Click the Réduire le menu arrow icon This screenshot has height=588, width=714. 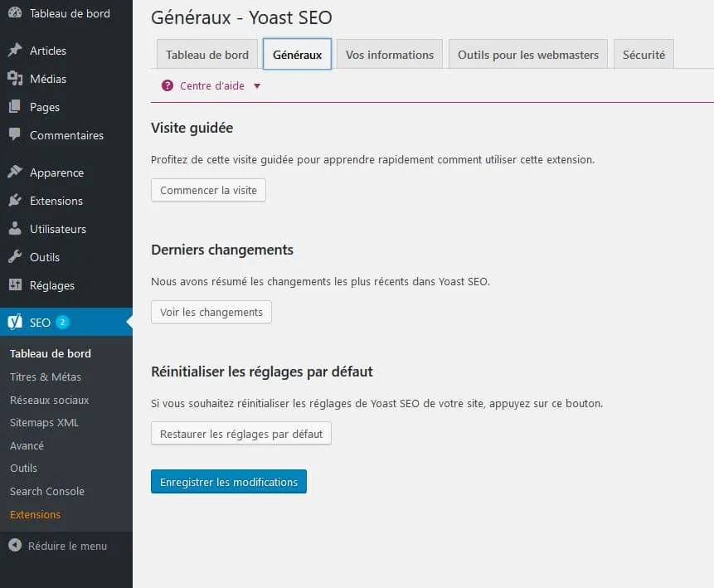(x=15, y=545)
